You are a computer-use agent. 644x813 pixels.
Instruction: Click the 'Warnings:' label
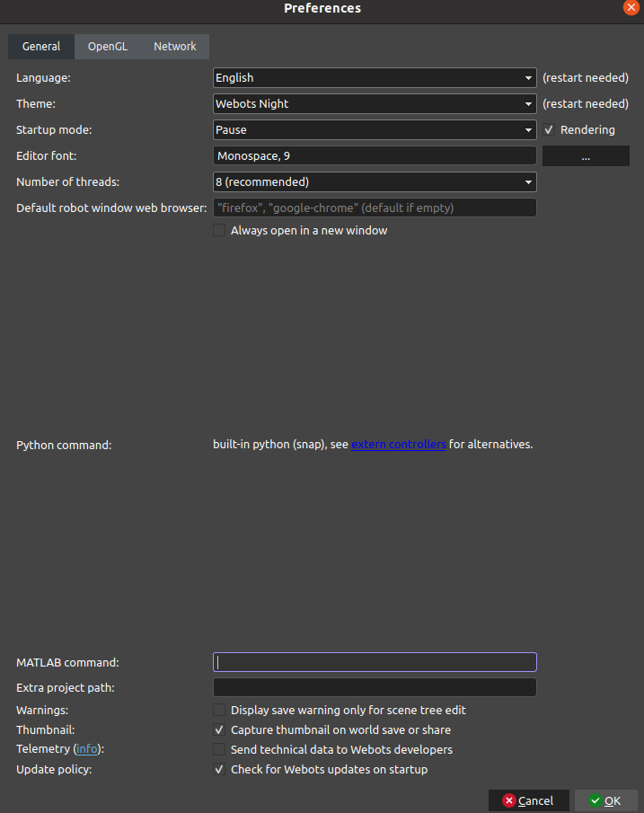[x=42, y=710]
